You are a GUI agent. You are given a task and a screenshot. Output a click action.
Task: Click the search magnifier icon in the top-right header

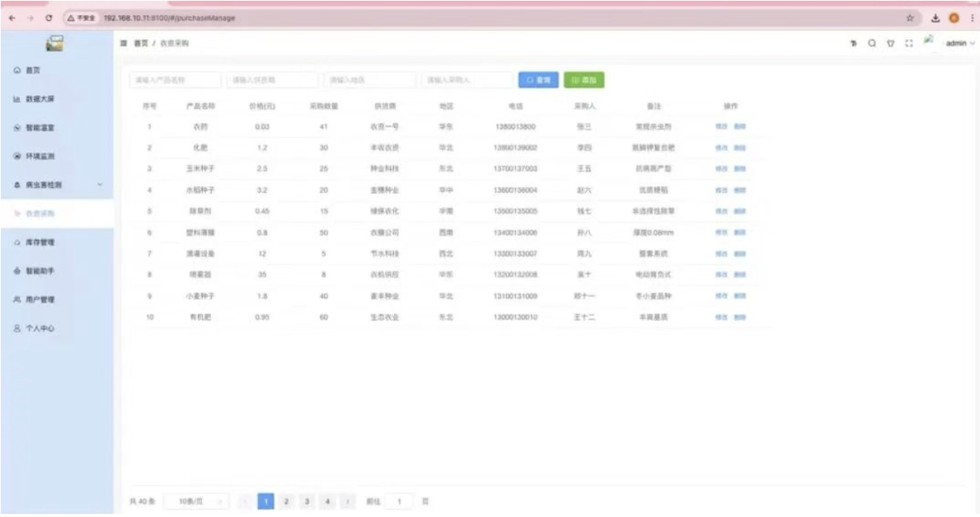[x=872, y=43]
